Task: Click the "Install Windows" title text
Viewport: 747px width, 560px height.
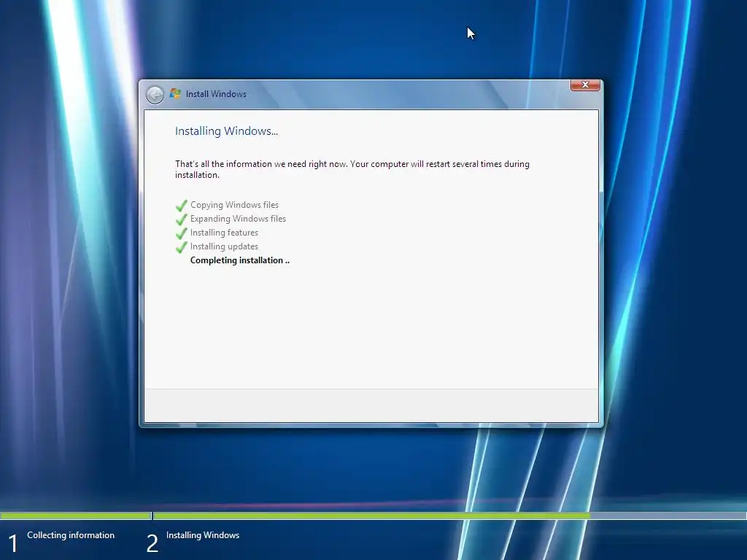Action: (x=216, y=94)
